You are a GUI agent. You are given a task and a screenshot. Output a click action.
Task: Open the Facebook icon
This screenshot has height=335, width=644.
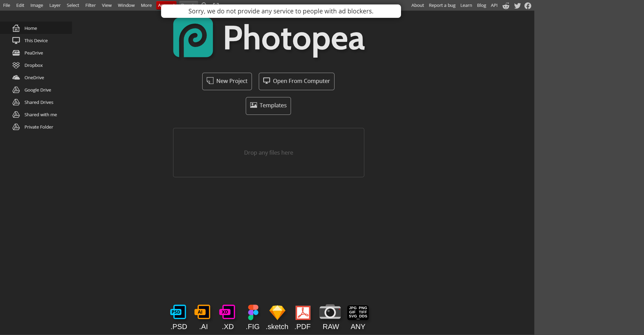pos(527,5)
